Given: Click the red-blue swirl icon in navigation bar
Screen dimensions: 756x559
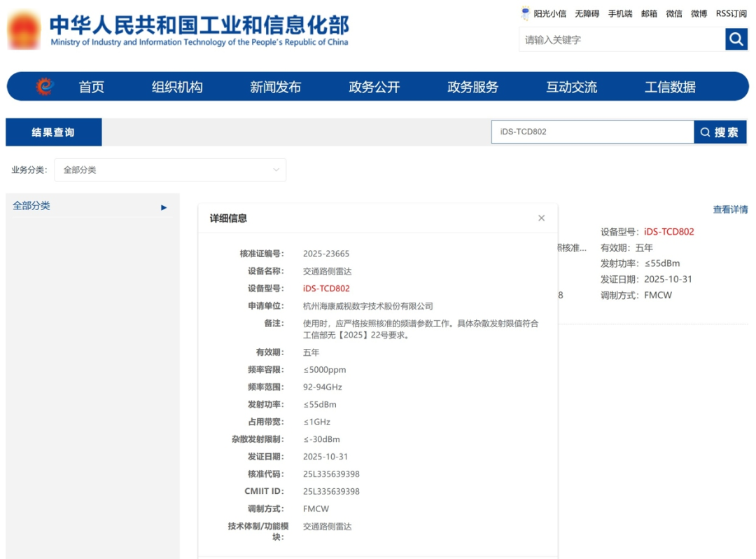Looking at the screenshot, I should click(x=45, y=87).
